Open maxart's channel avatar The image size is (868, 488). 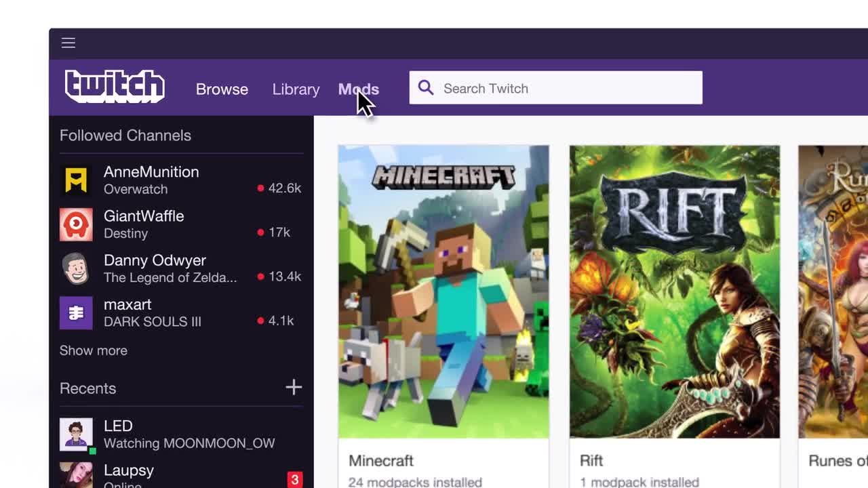coord(76,312)
